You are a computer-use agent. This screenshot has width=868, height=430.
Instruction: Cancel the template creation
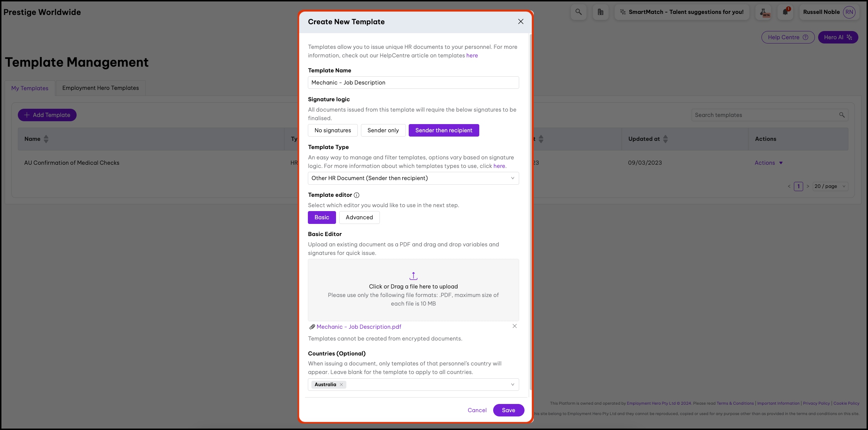coord(477,410)
